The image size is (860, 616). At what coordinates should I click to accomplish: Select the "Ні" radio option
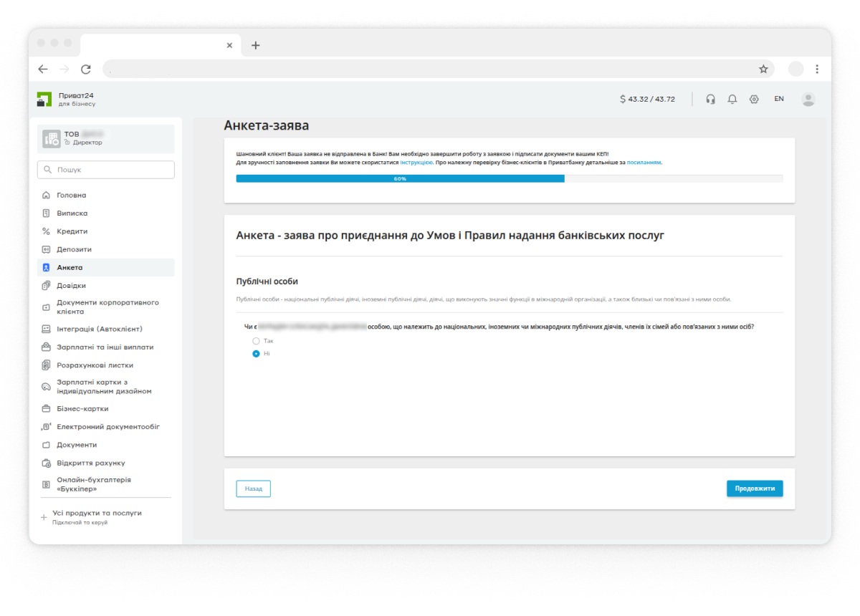point(256,354)
